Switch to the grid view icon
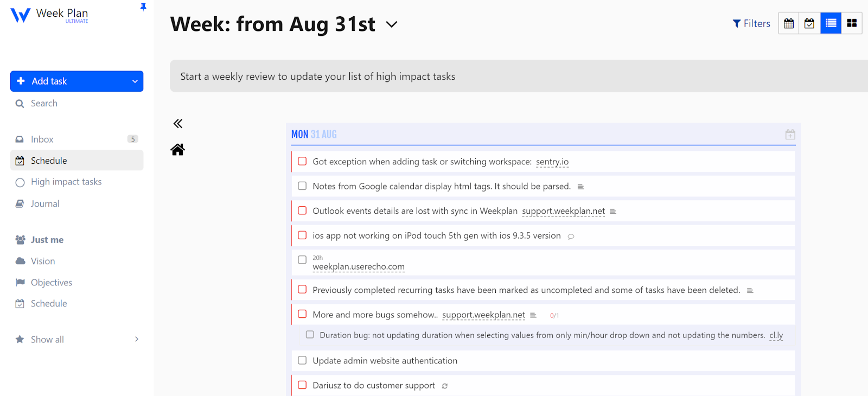The height and width of the screenshot is (396, 868). pos(852,23)
